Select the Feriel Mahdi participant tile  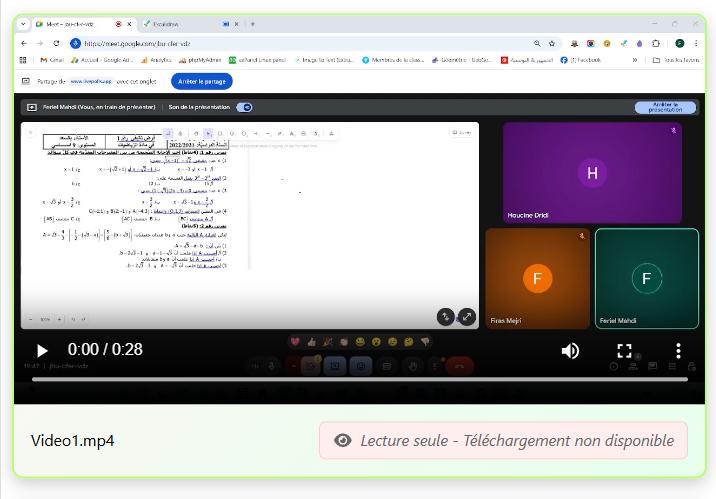coord(646,278)
